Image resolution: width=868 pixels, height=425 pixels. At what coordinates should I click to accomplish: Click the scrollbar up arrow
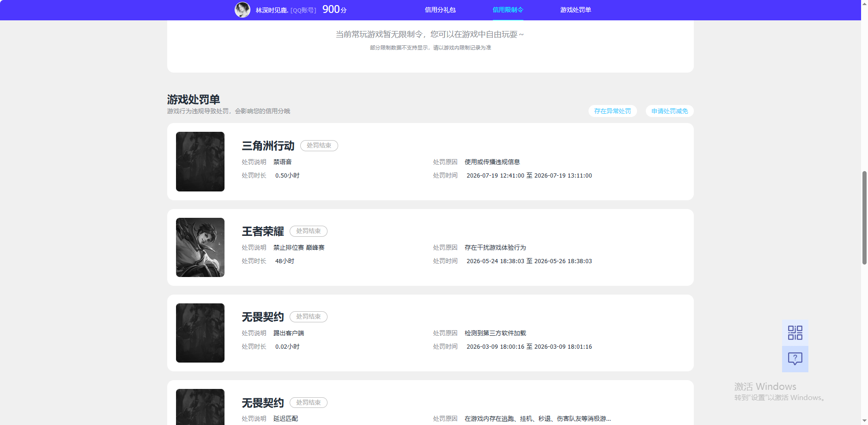[x=864, y=4]
